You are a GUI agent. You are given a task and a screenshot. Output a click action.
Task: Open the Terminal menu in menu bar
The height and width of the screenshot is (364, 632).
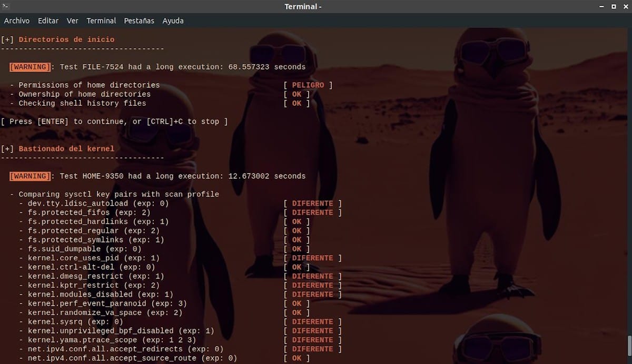101,21
